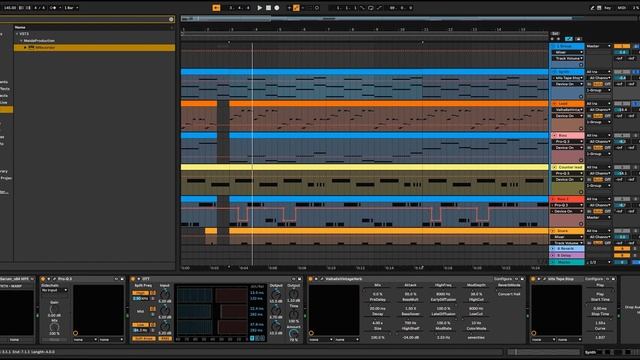This screenshot has width=640, height=360.
Task: Click Configure on ValhallaVintageVerb device
Action: (503, 279)
